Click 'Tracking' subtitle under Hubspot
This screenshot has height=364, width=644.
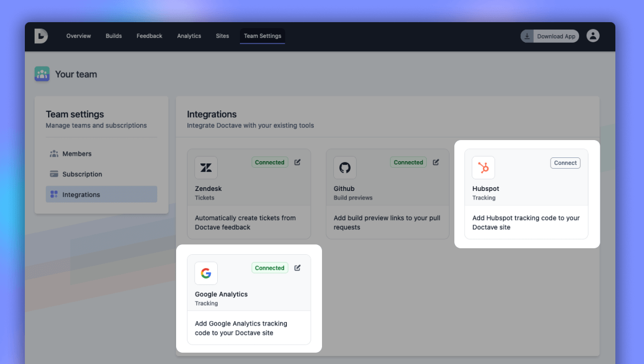pyautogui.click(x=484, y=198)
